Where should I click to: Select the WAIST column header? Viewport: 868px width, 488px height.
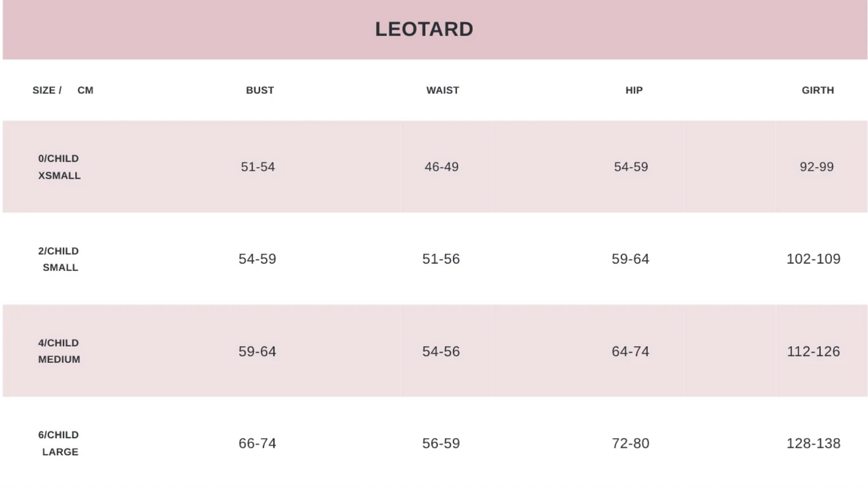tap(443, 90)
